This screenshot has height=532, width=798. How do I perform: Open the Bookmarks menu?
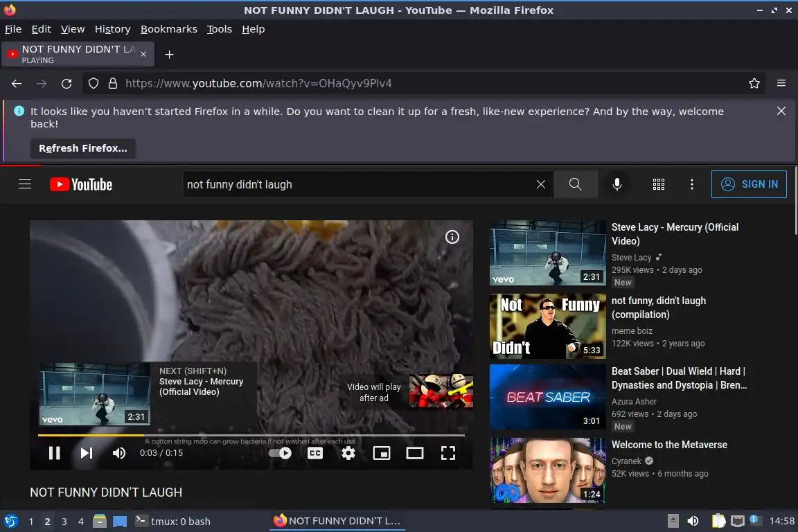tap(169, 29)
